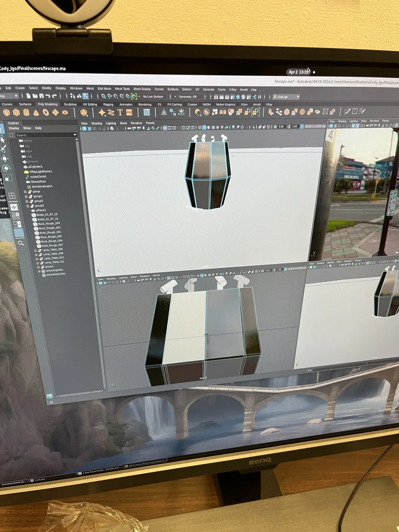Create a polygon cone from shelf
The height and width of the screenshot is (532, 399).
coord(36,112)
